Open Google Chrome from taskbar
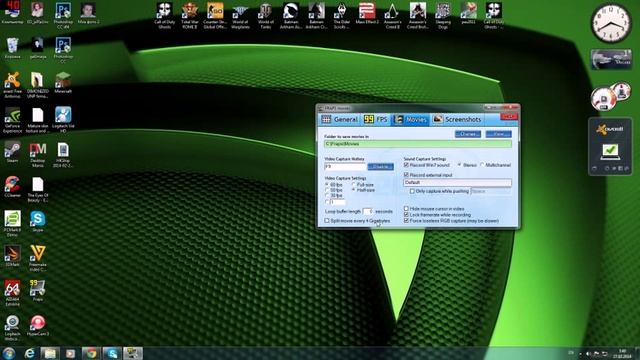The width and height of the screenshot is (640, 360). pyautogui.click(x=91, y=353)
